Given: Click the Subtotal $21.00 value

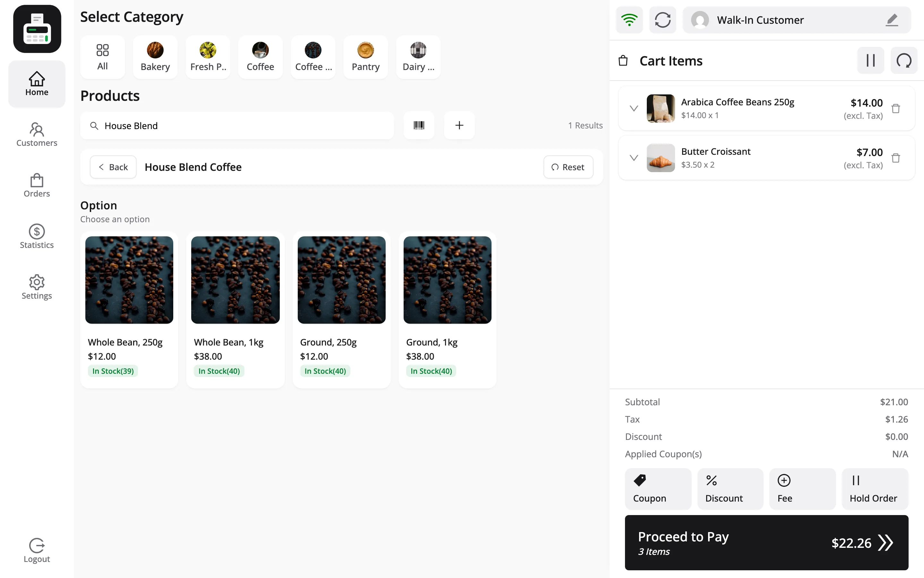Looking at the screenshot, I should tap(894, 402).
